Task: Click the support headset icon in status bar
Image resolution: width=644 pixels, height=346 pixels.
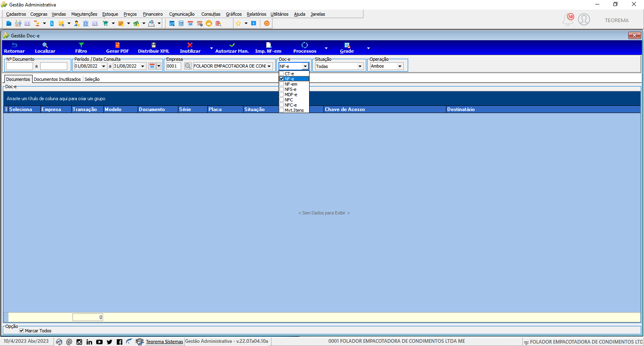Action: pyautogui.click(x=59, y=342)
